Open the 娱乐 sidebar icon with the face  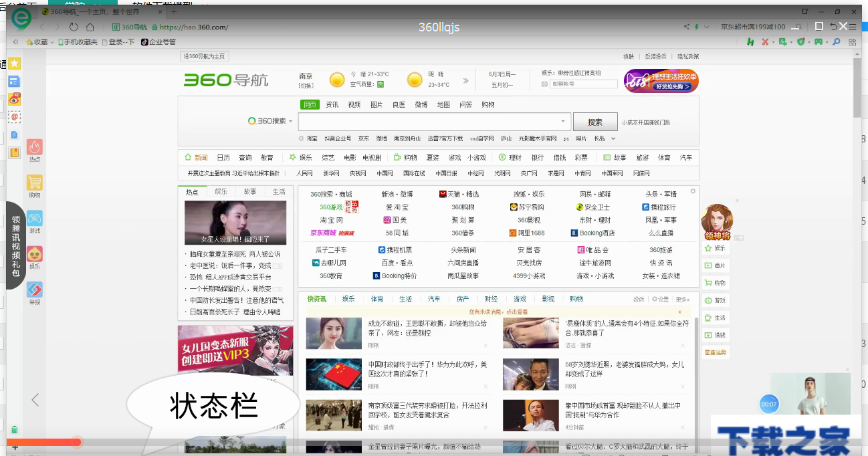tap(35, 253)
